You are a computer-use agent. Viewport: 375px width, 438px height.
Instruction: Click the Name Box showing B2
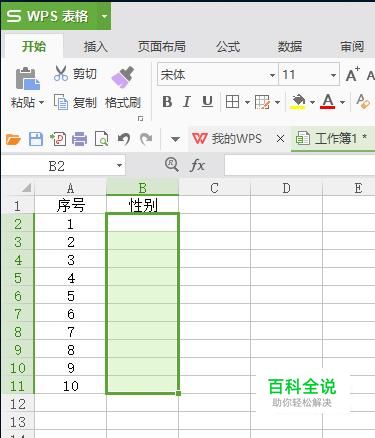point(57,165)
